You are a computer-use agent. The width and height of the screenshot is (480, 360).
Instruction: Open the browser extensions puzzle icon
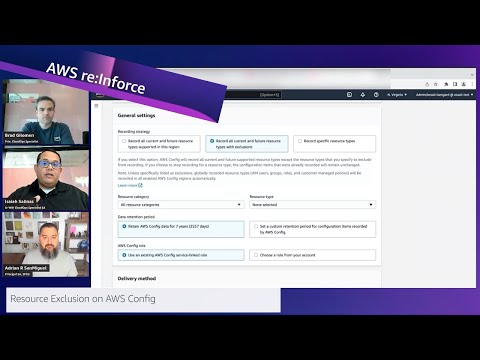tap(446, 84)
